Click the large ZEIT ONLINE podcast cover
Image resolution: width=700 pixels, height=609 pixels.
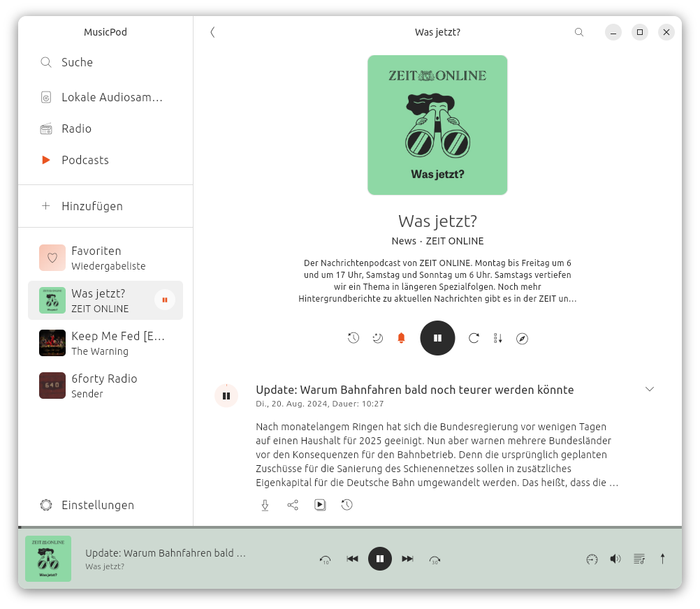(x=437, y=125)
